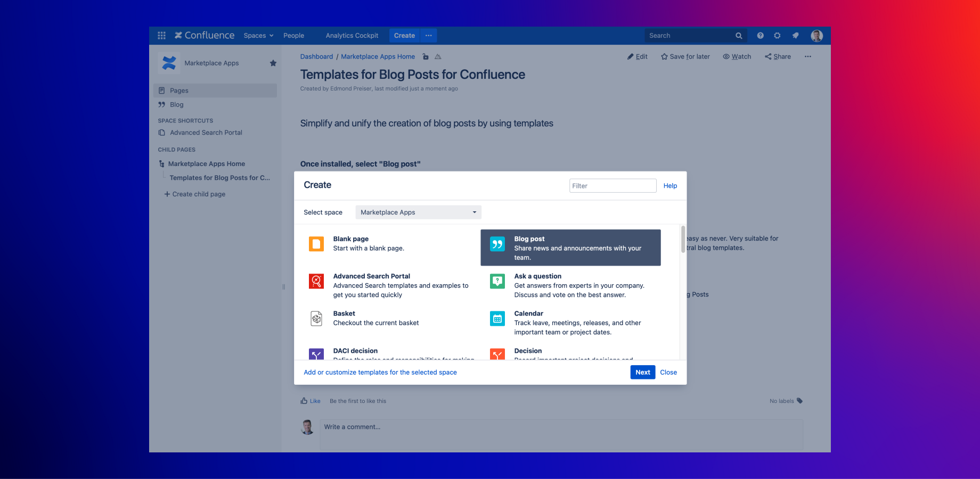The width and height of the screenshot is (980, 479).
Task: Open the help question mark icon
Action: 760,36
